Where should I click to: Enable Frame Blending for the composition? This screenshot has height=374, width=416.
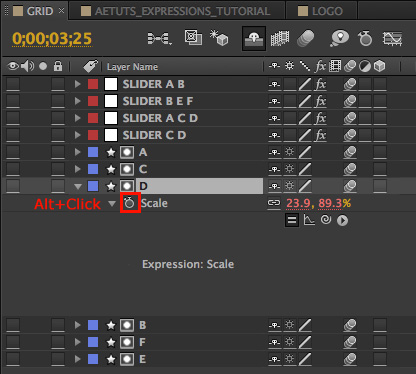pyautogui.click(x=280, y=39)
